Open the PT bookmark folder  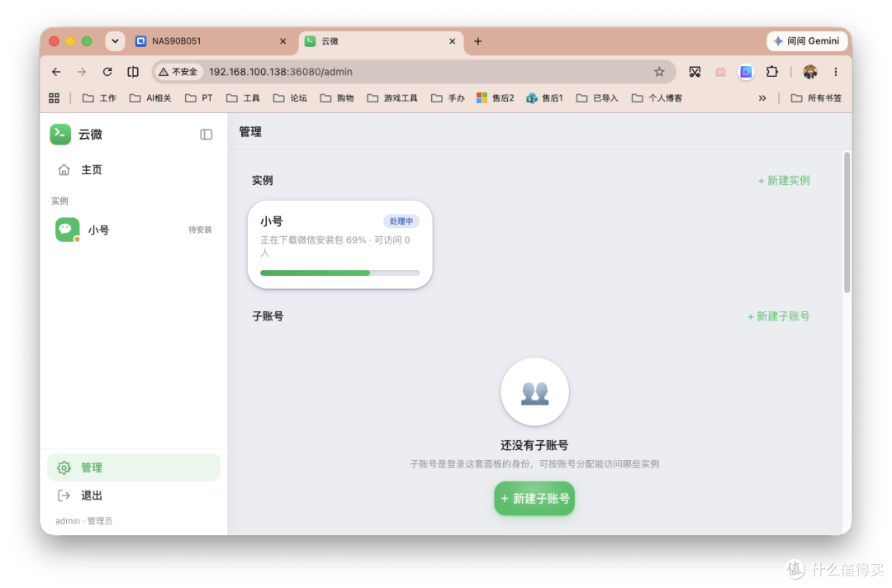click(198, 97)
